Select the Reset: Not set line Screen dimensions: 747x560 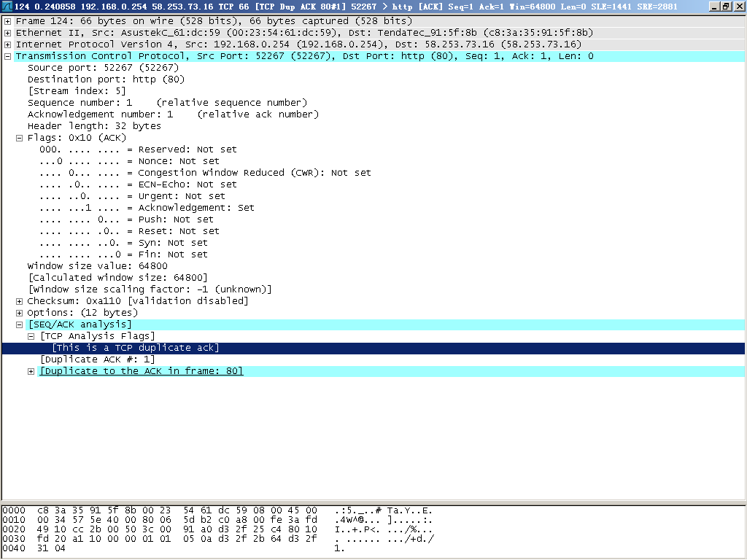point(129,231)
